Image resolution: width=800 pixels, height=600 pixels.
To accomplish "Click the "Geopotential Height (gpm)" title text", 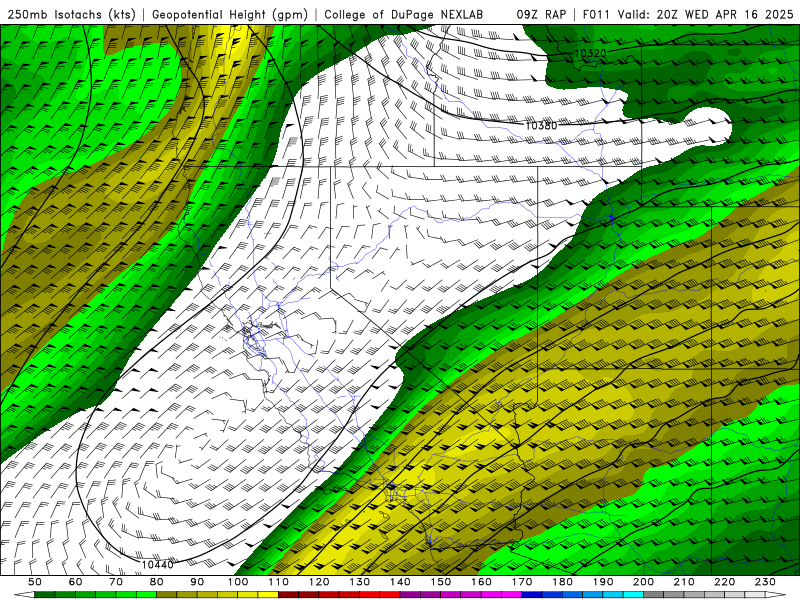I will (230, 14).
